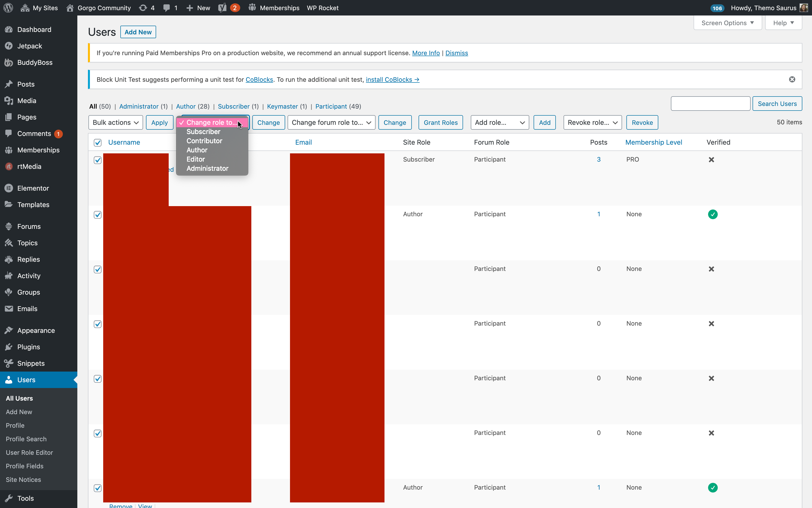Open the 106 notifications badge
The height and width of the screenshot is (508, 812).
tap(717, 8)
